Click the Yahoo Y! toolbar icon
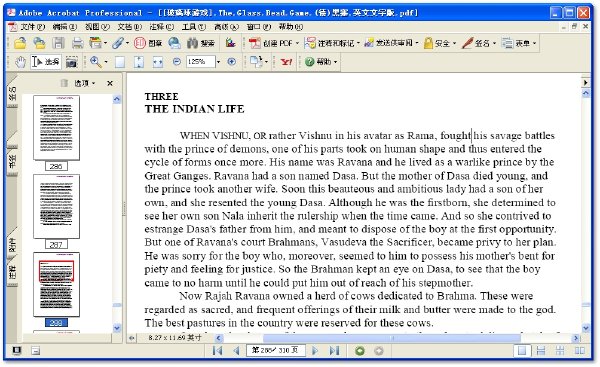This screenshot has height=367, width=600. pos(286,62)
